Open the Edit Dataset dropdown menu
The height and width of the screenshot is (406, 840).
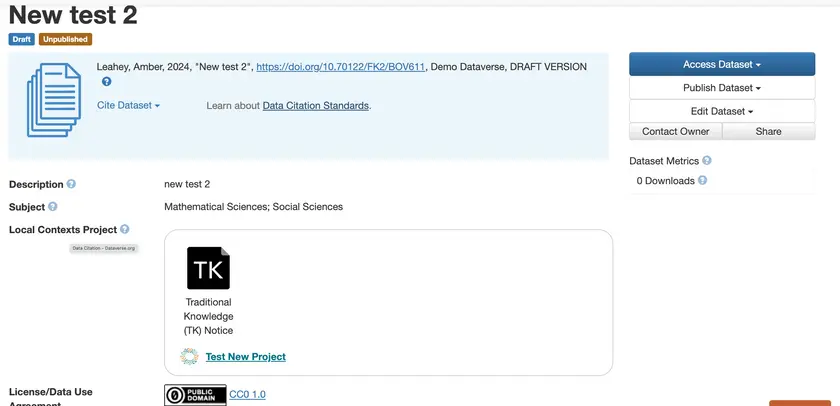pos(722,111)
